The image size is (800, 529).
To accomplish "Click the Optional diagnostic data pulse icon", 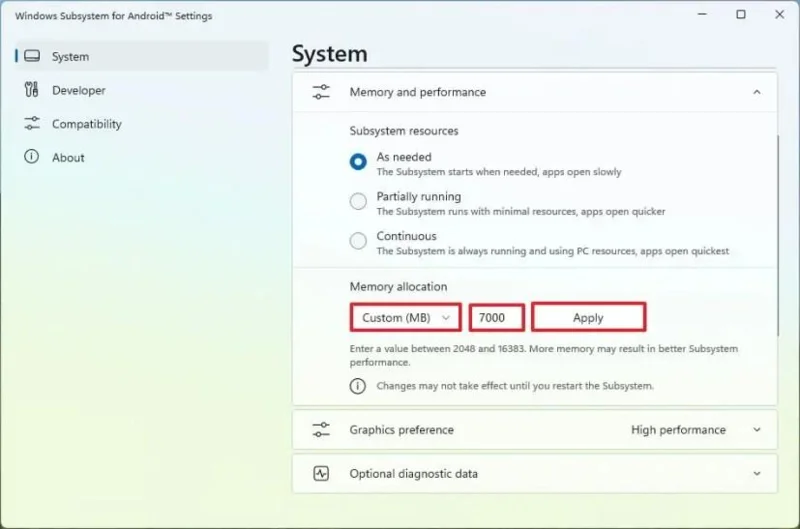I will coord(321,473).
